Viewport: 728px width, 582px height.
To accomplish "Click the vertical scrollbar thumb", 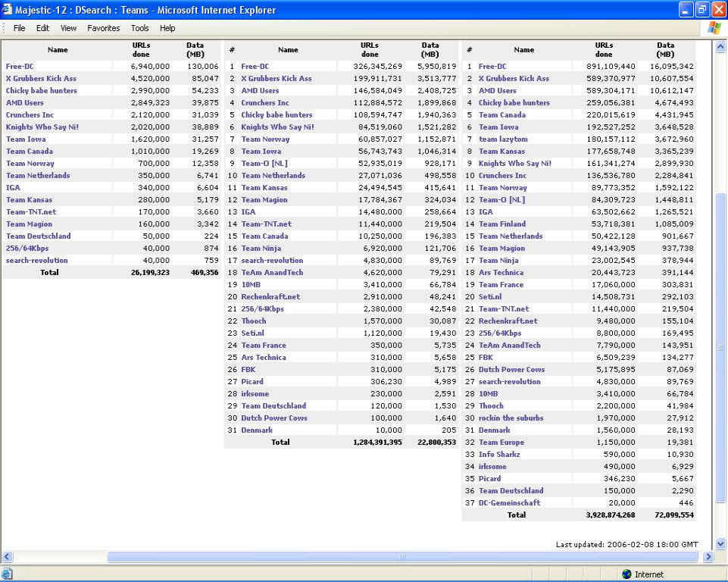I will click(x=720, y=347).
